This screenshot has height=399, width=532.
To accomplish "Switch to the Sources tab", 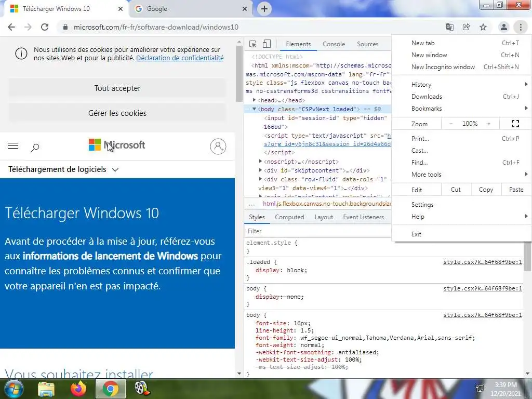I will 367,44.
